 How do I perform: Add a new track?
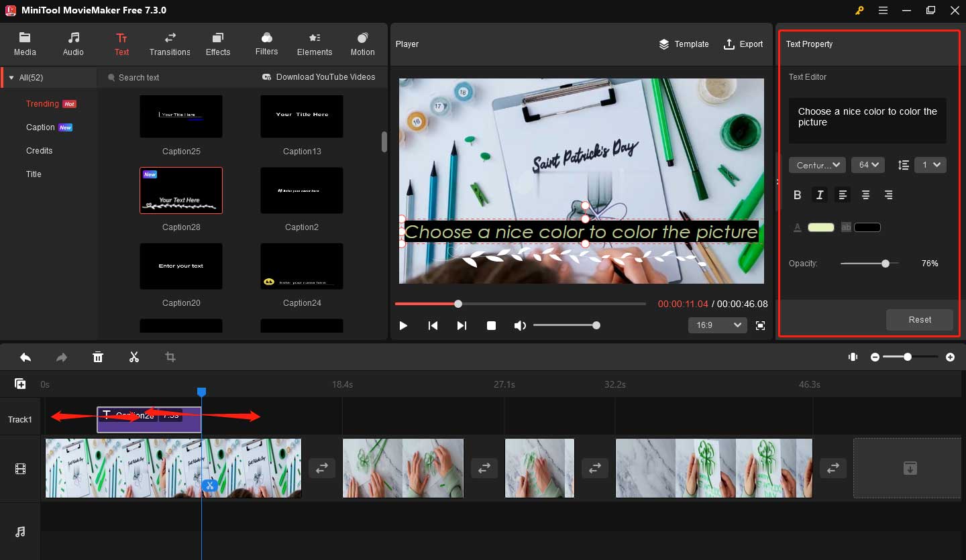[20, 384]
